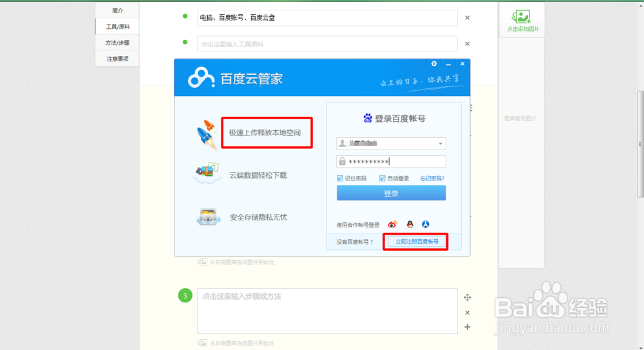Viewport: 644px width, 350px height.
Task: Click the account username input field
Action: click(x=391, y=144)
